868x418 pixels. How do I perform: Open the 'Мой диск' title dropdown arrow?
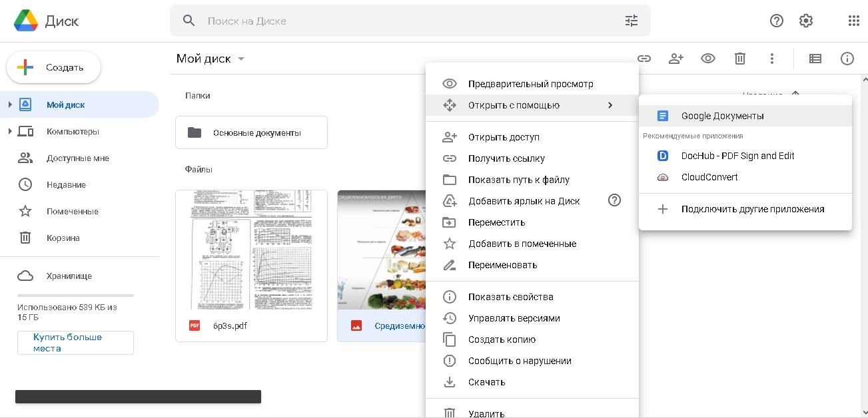pos(241,59)
